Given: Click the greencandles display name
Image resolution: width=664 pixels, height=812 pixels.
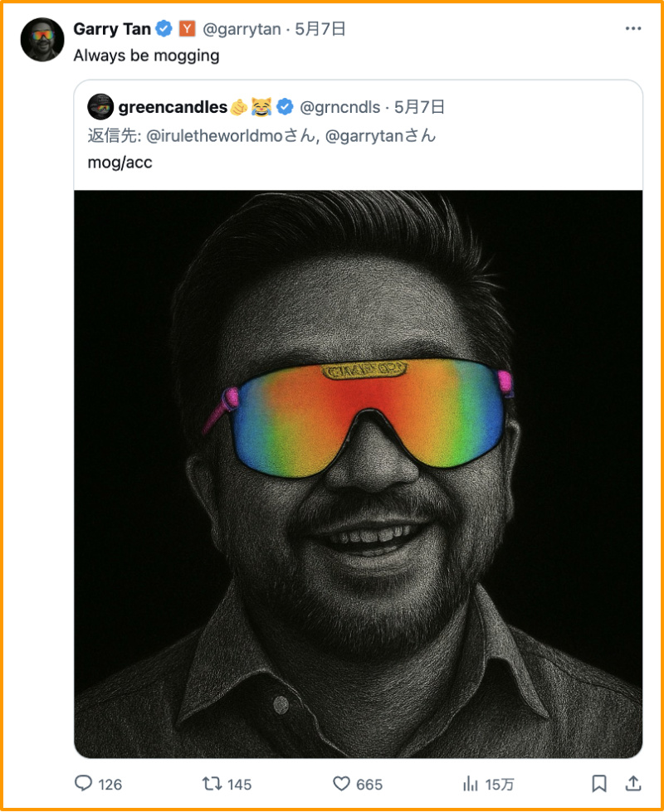Looking at the screenshot, I should (173, 107).
